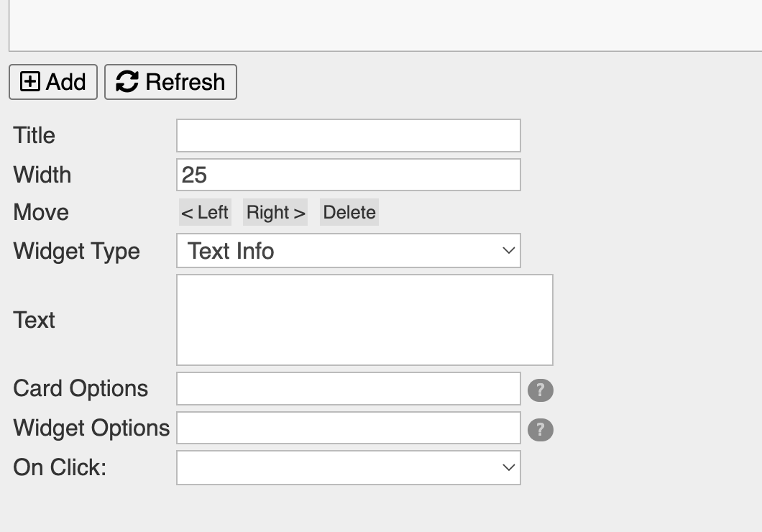Open the On Click dropdown
Viewport: 762px width, 532px height.
point(348,468)
